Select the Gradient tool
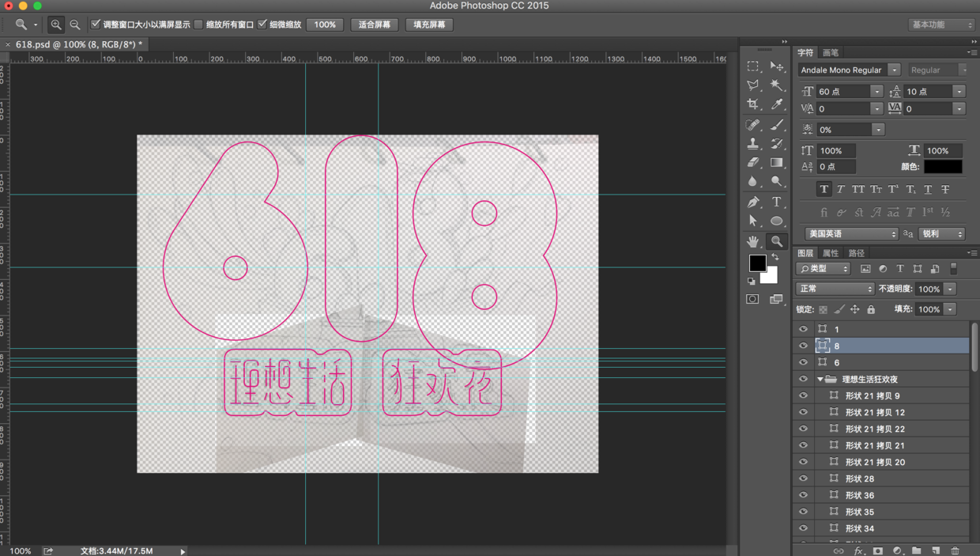Screen dimensions: 980x556 point(777,163)
